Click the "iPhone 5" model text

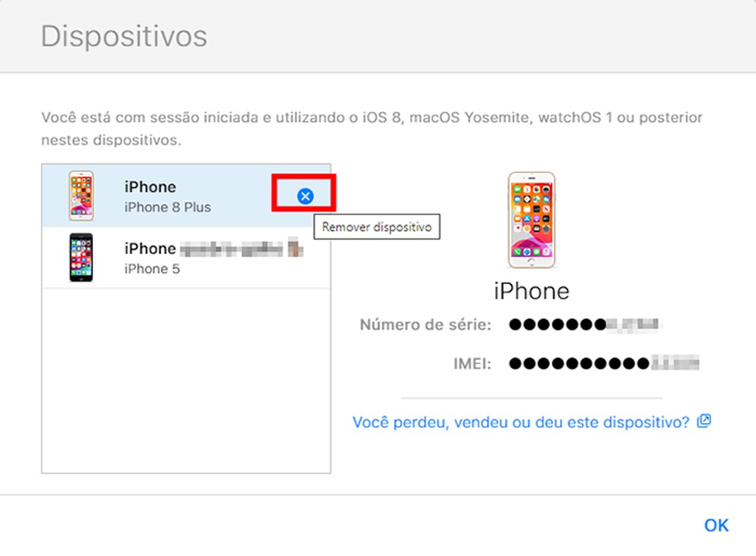tap(152, 269)
